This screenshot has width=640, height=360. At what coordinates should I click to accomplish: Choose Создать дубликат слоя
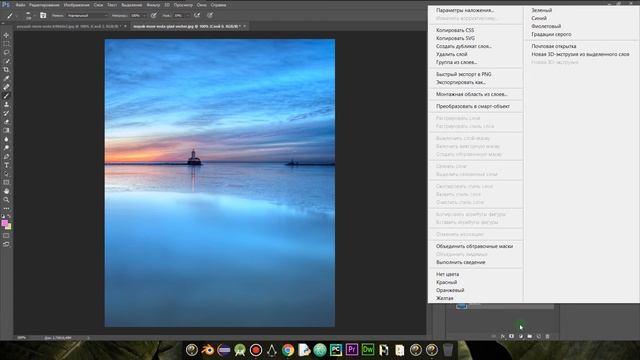pyautogui.click(x=463, y=46)
